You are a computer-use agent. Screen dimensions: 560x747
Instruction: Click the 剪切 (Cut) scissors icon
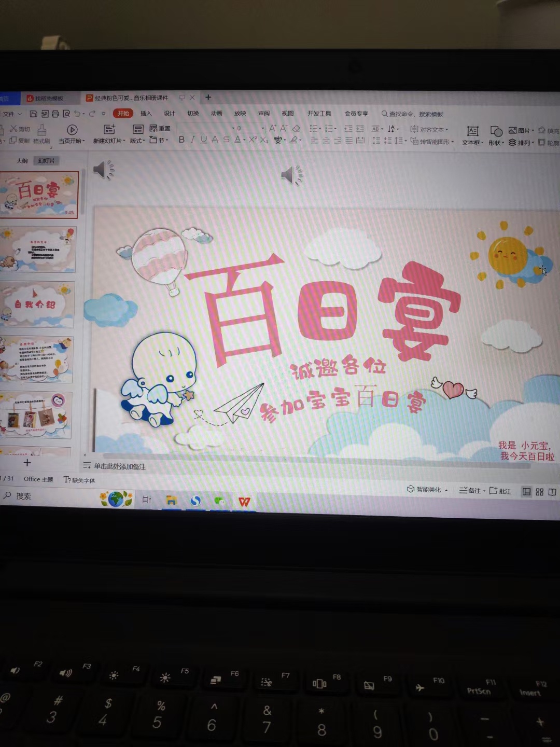13,129
